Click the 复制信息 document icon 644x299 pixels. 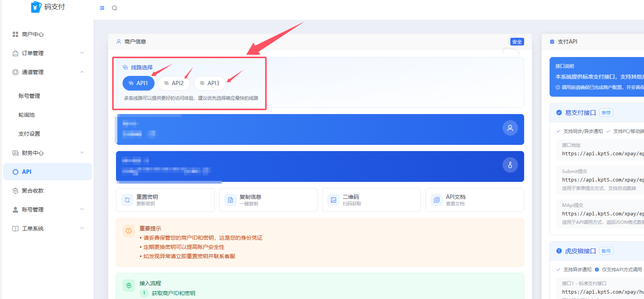coord(230,200)
